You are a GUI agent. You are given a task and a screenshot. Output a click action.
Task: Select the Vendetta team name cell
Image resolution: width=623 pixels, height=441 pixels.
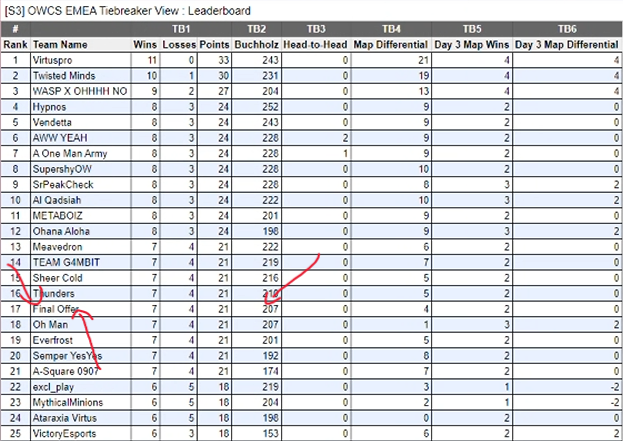[x=81, y=122]
